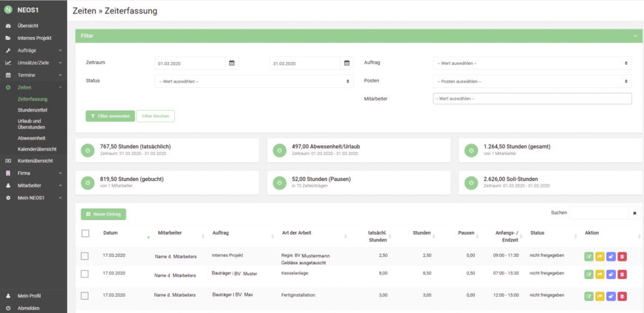Click the Neuer Eintrag button
Viewport: 644px width, 313px height.
[103, 214]
